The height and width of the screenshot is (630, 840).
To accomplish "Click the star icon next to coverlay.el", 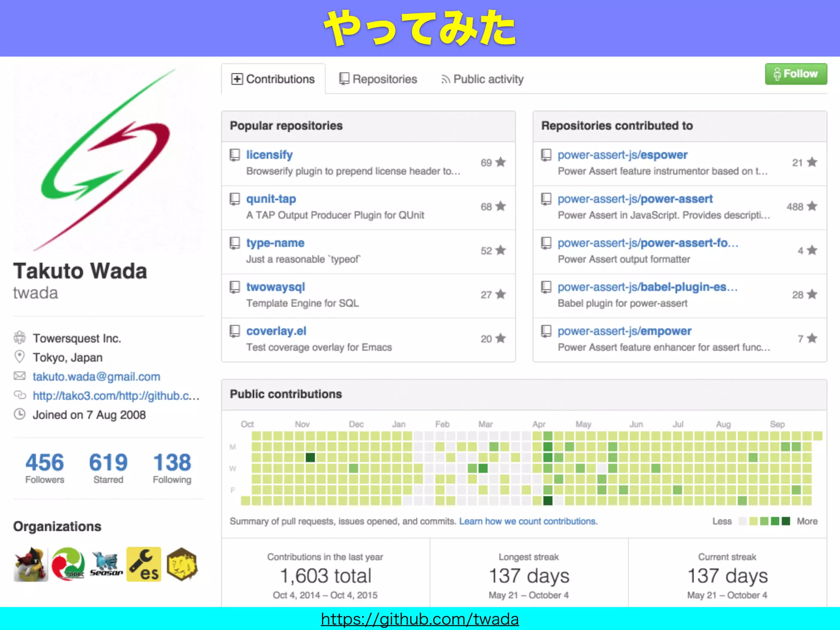I will tap(500, 338).
